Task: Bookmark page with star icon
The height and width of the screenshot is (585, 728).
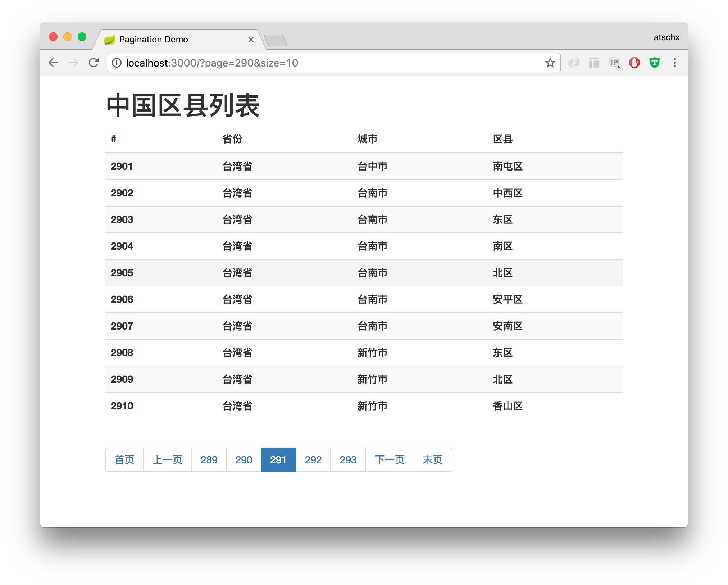Action: pos(550,63)
